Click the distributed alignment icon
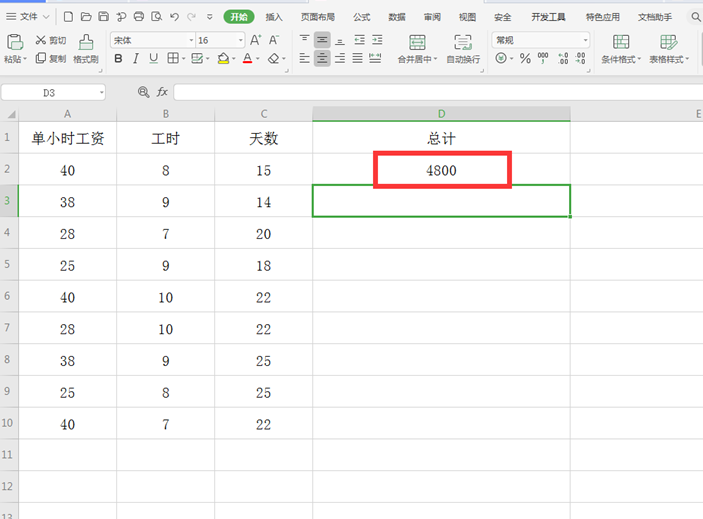Image resolution: width=703 pixels, height=519 pixels. tap(375, 58)
